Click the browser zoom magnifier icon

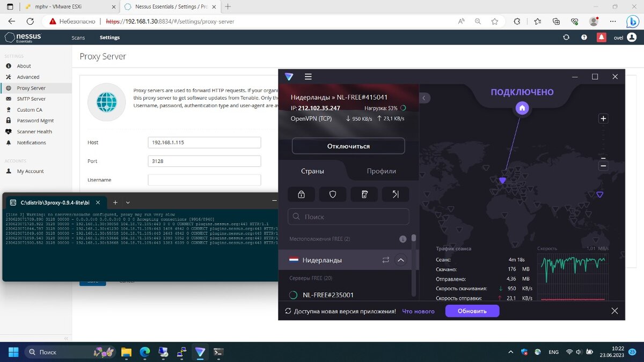point(478,21)
